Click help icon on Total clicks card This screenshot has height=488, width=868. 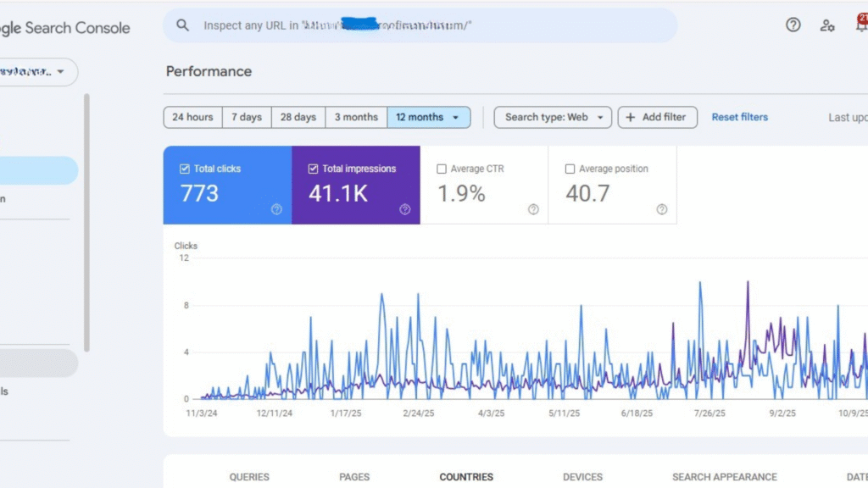pos(276,209)
